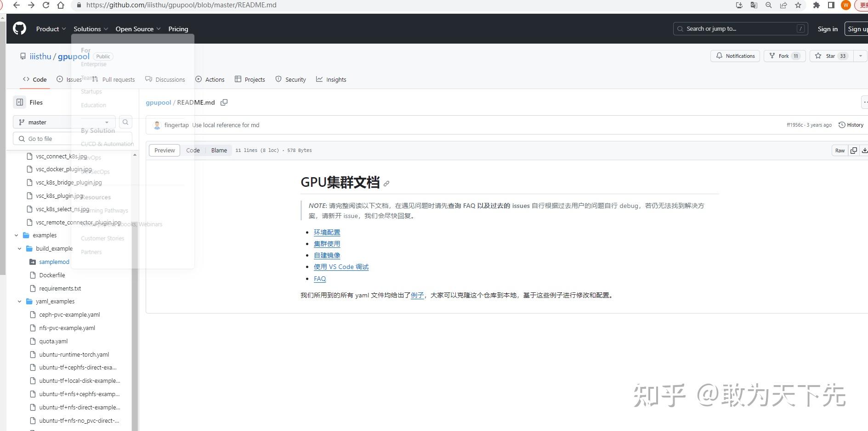The height and width of the screenshot is (431, 868).
Task: Click the GitHub logo icon
Action: (x=19, y=28)
